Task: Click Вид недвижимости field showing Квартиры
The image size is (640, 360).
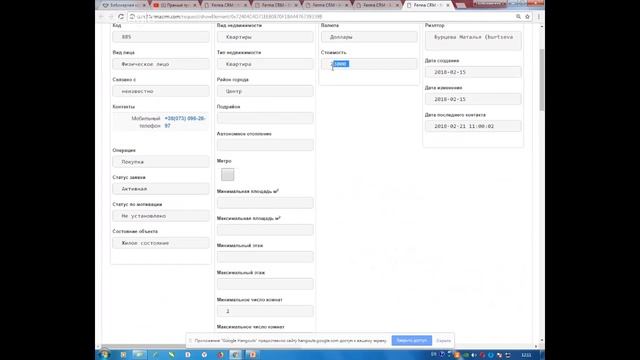Action: (265, 37)
